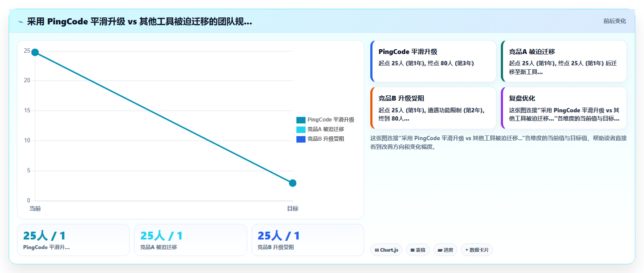The width and height of the screenshot is (644, 273).
Task: Click the y-axis value 15
Action: tap(27, 111)
